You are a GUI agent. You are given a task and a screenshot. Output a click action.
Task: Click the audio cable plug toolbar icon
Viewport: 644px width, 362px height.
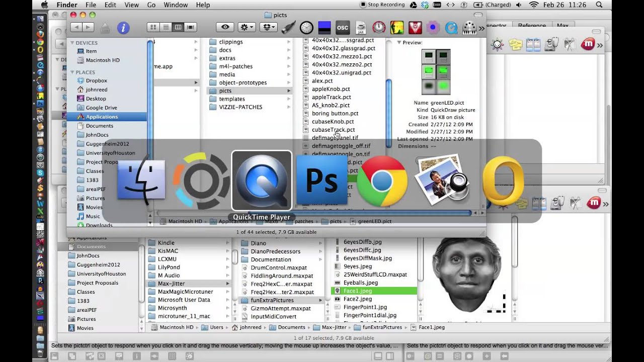coord(288,27)
